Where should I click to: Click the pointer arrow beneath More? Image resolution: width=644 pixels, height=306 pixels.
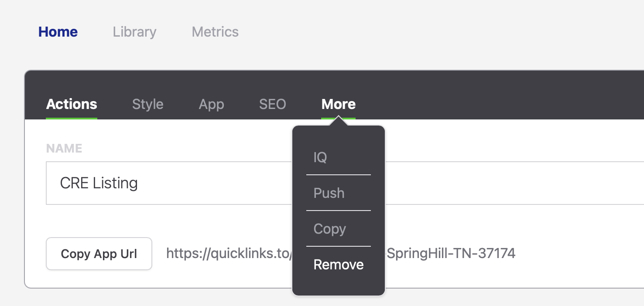click(x=339, y=122)
